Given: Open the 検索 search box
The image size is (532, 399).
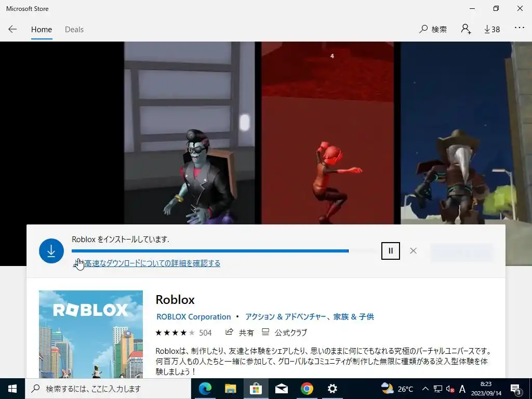Looking at the screenshot, I should (x=433, y=29).
